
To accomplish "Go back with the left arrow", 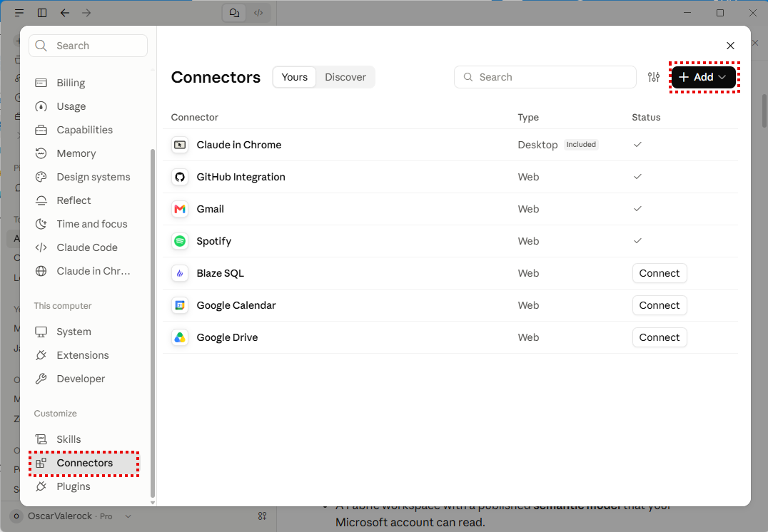I will pos(65,13).
